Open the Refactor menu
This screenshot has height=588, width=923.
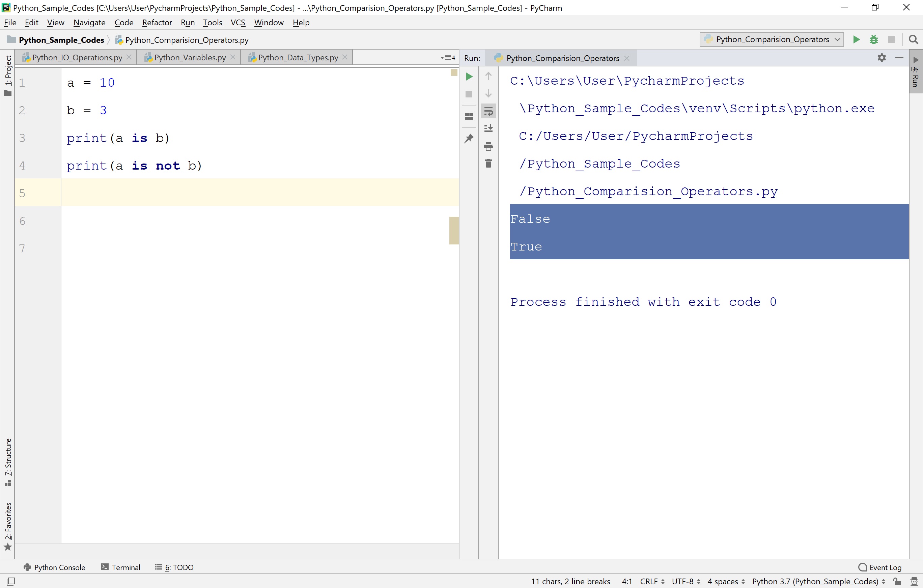pyautogui.click(x=157, y=23)
